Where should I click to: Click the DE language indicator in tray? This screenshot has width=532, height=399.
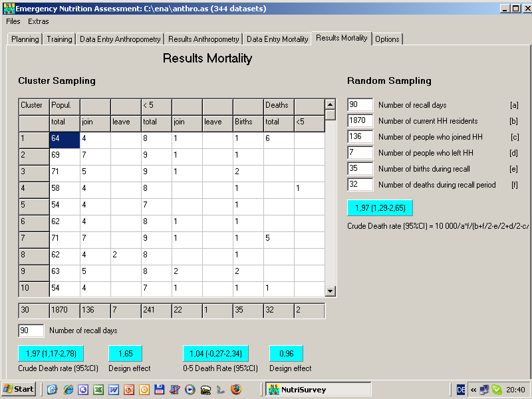click(461, 390)
